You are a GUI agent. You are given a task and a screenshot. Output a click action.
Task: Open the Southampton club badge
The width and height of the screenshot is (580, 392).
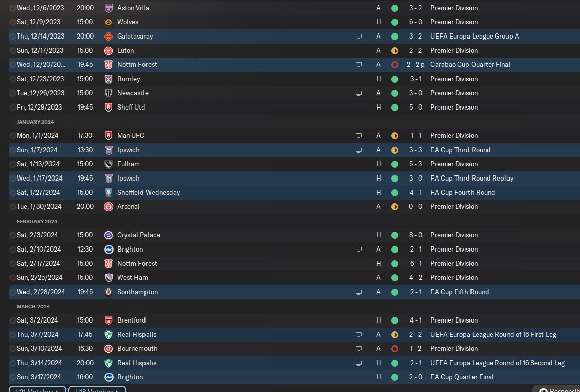click(108, 292)
